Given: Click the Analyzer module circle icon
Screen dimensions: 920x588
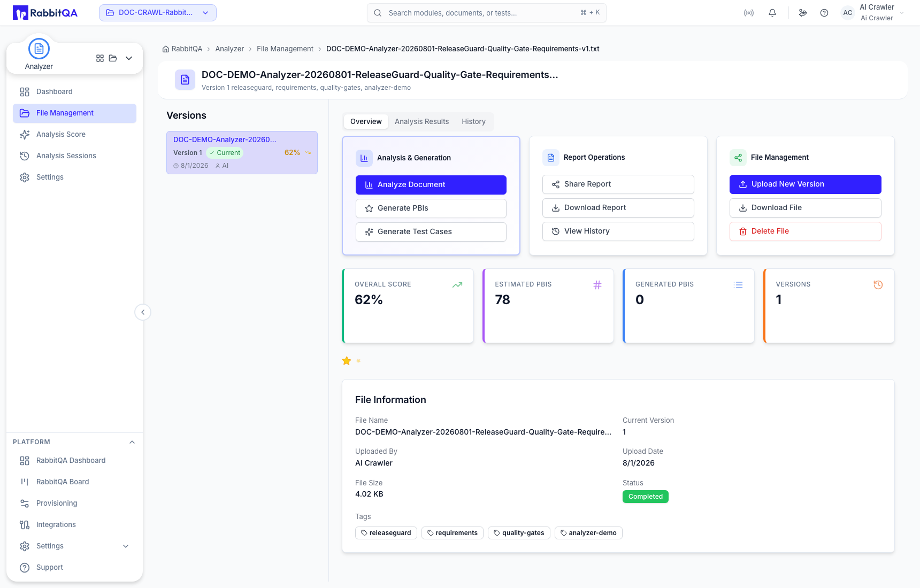Looking at the screenshot, I should pyautogui.click(x=39, y=49).
